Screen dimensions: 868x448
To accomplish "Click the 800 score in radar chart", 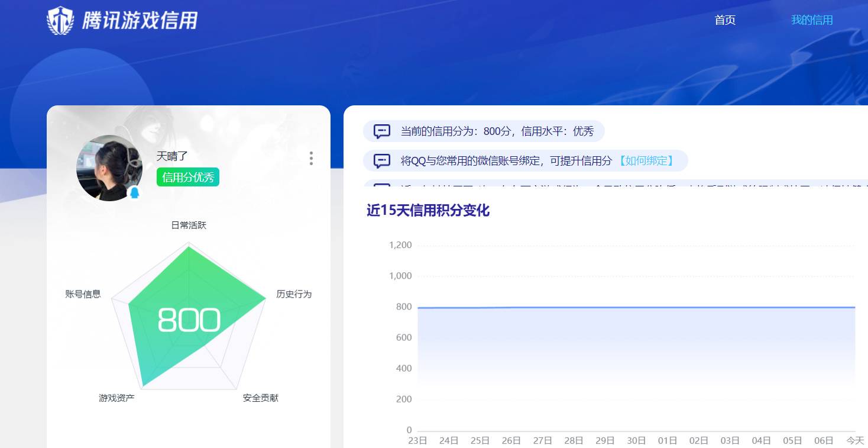I will (189, 320).
